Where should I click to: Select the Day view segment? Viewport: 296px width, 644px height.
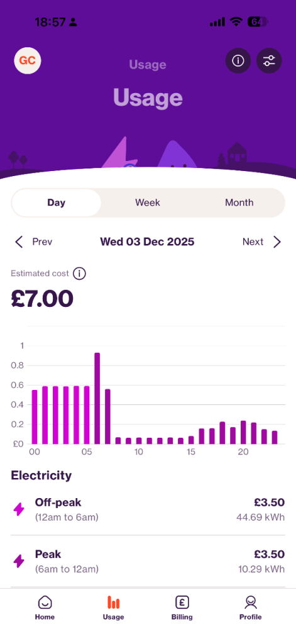click(x=56, y=203)
